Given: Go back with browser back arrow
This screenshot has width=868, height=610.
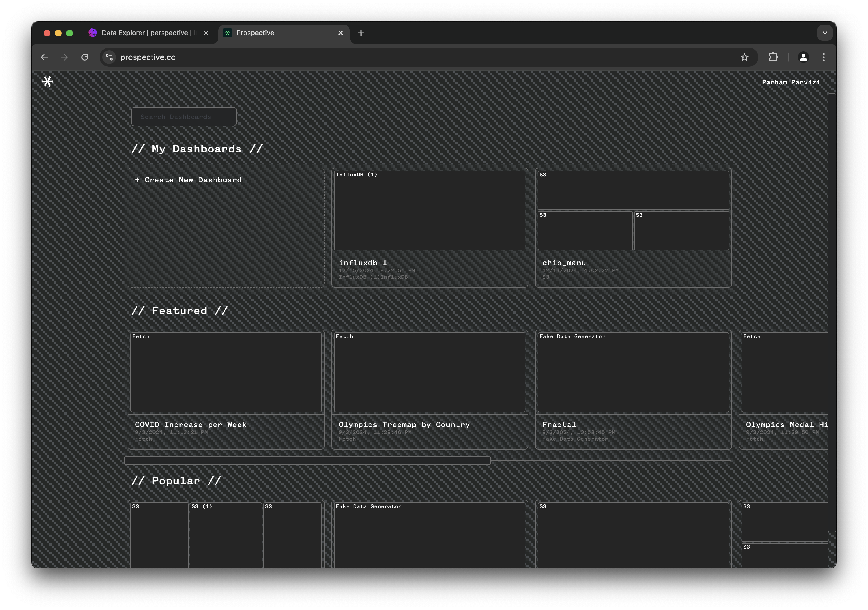Looking at the screenshot, I should (44, 57).
